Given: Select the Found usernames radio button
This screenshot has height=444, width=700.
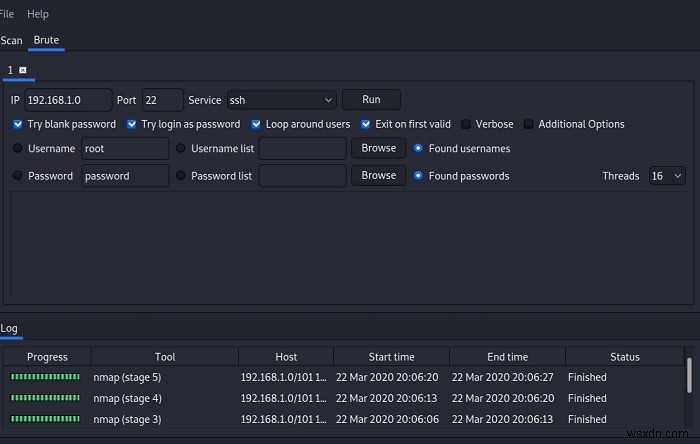Looking at the screenshot, I should [x=418, y=148].
